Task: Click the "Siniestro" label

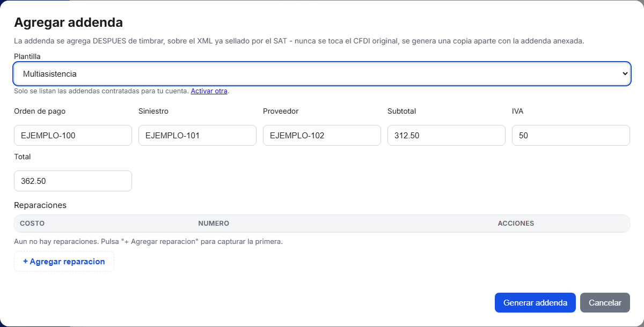Action: click(153, 112)
